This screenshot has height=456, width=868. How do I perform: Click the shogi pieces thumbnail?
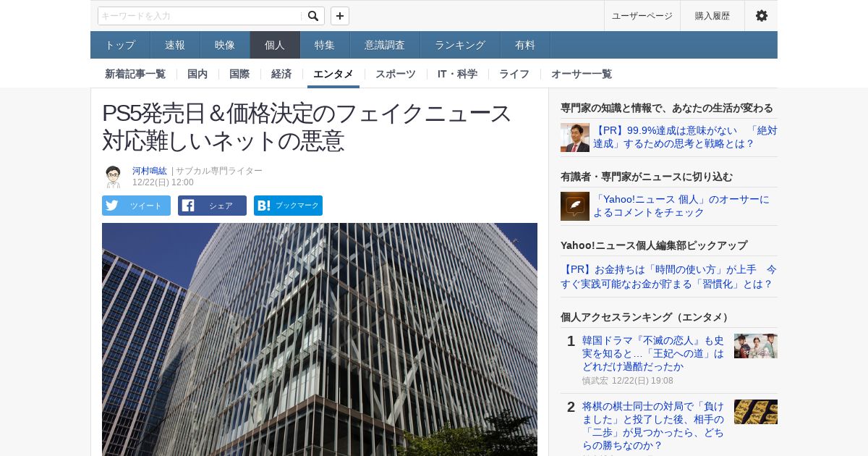click(756, 412)
